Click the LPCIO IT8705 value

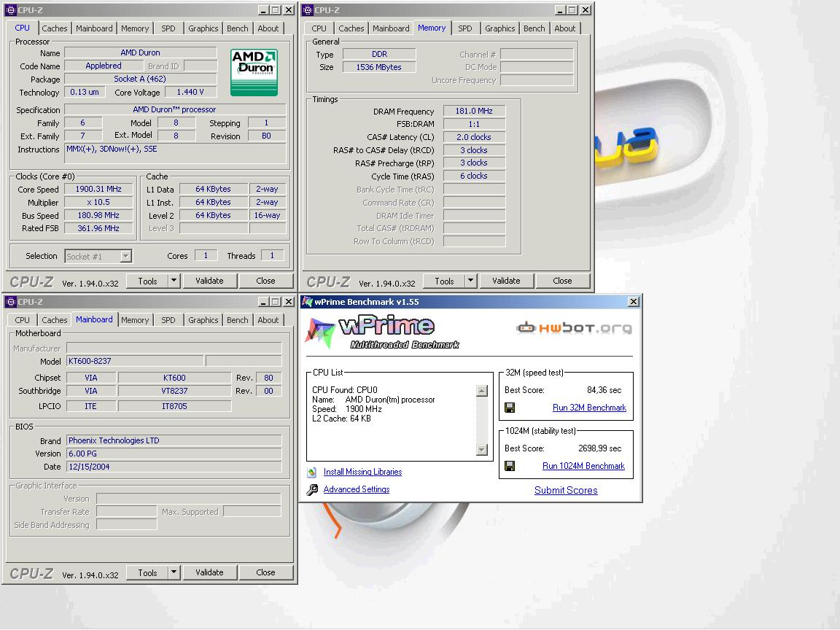click(174, 406)
